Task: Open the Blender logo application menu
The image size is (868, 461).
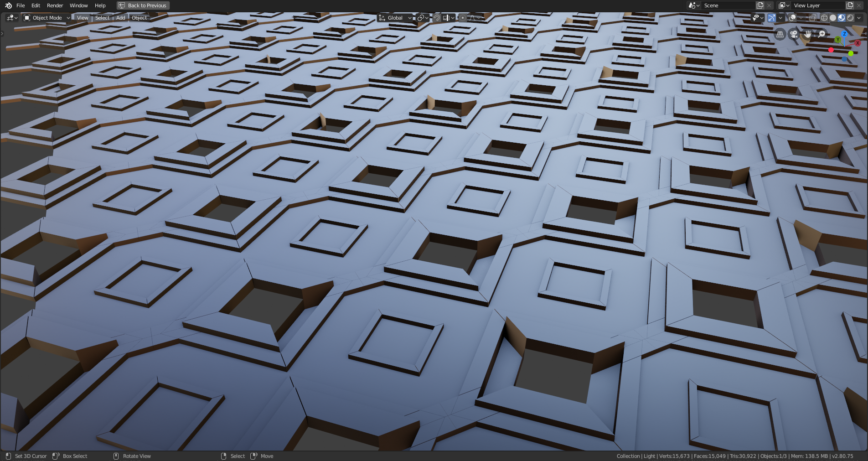Action: coord(8,5)
